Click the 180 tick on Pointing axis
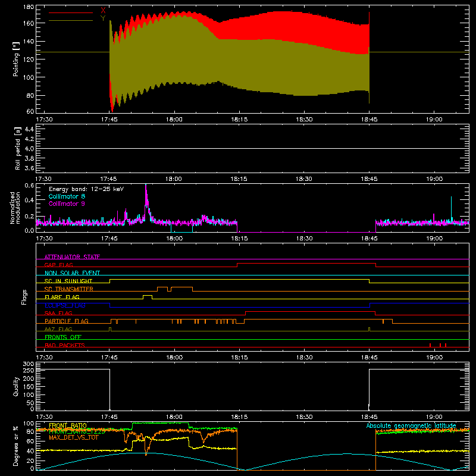Viewport: 476px width, 476px height. pyautogui.click(x=29, y=7)
